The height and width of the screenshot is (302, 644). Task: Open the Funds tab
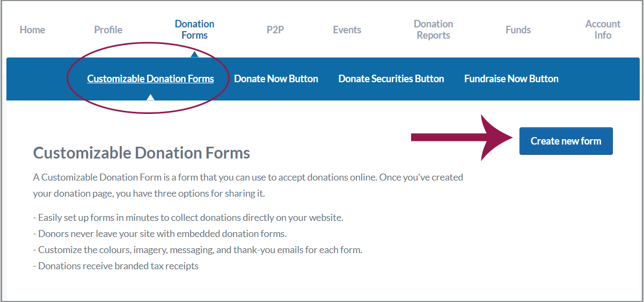[x=518, y=30]
